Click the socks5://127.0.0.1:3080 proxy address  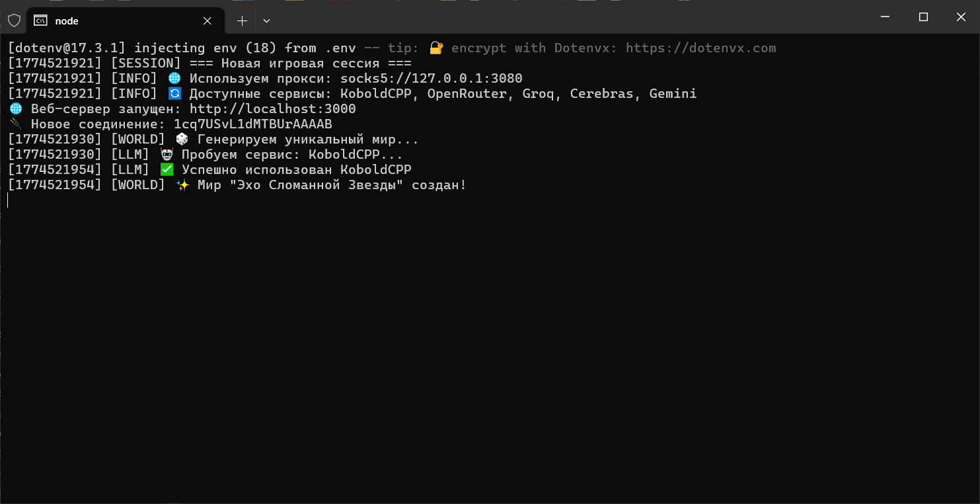(432, 78)
